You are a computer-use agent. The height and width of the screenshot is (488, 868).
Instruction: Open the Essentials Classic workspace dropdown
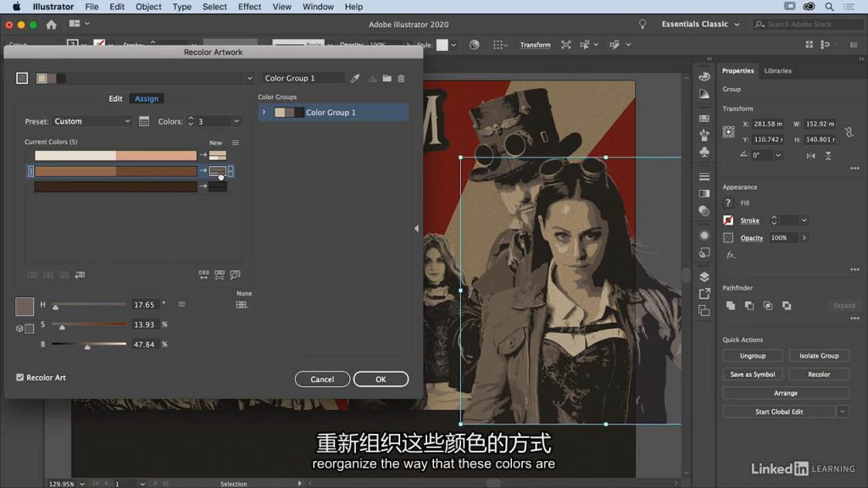pos(700,25)
